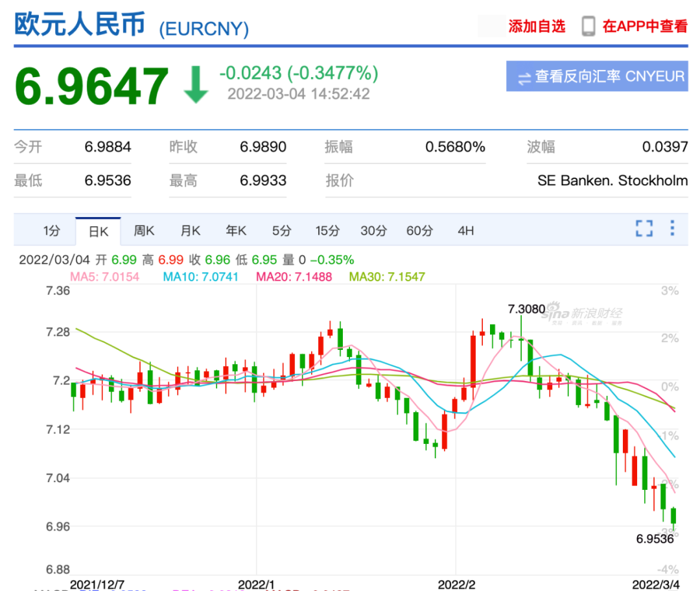Switch to the 60分 interval tab
The image size is (700, 591).
(x=419, y=230)
